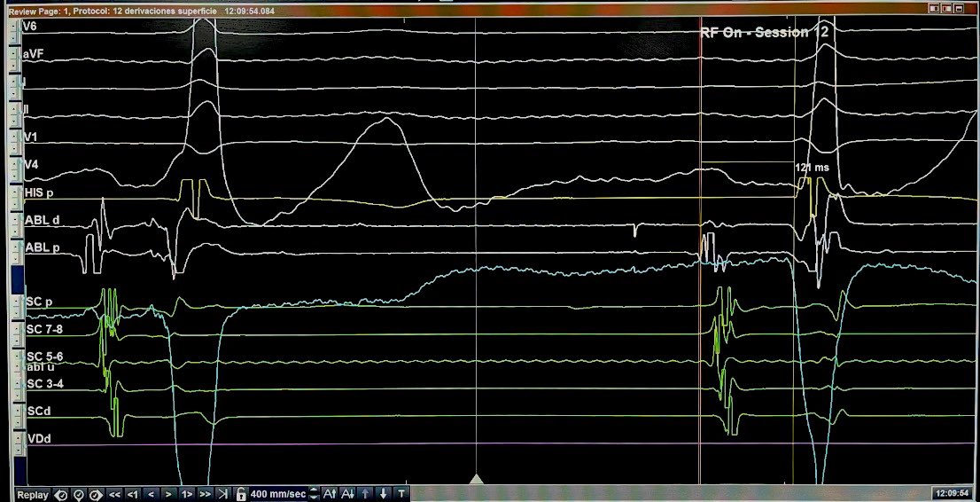Click the Review Page title bar text
980x502 pixels.
(x=141, y=12)
